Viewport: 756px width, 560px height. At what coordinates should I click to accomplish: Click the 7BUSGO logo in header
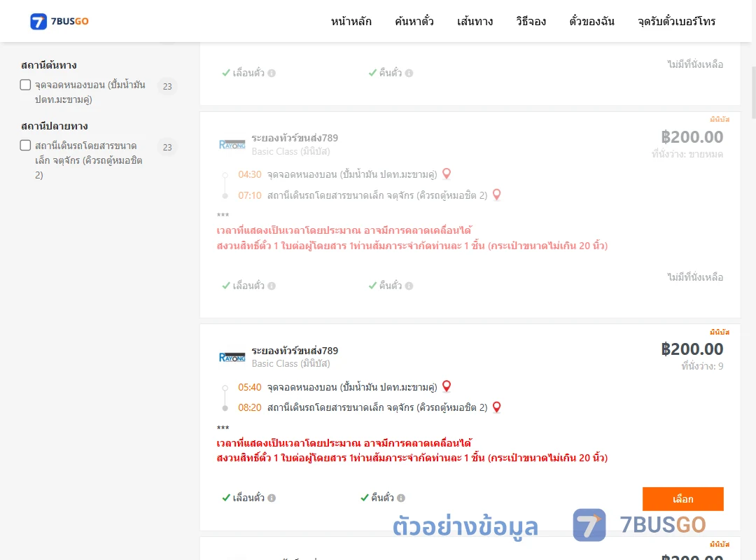(59, 21)
